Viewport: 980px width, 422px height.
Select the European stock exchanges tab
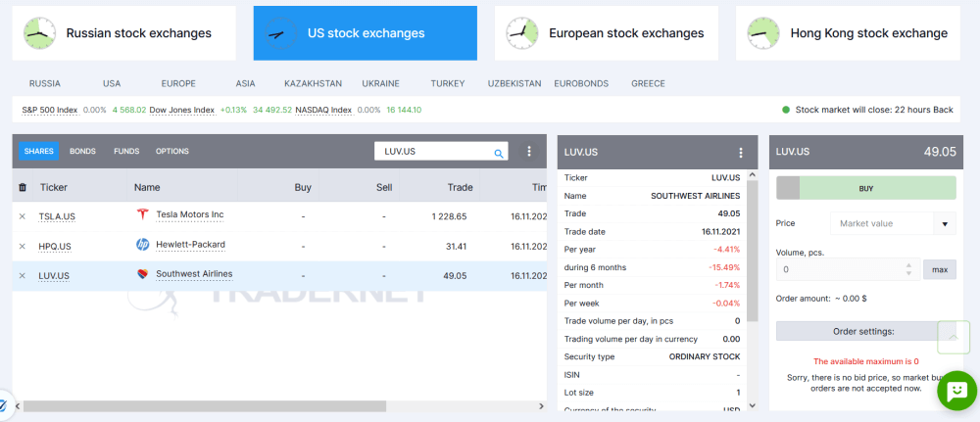coord(607,33)
